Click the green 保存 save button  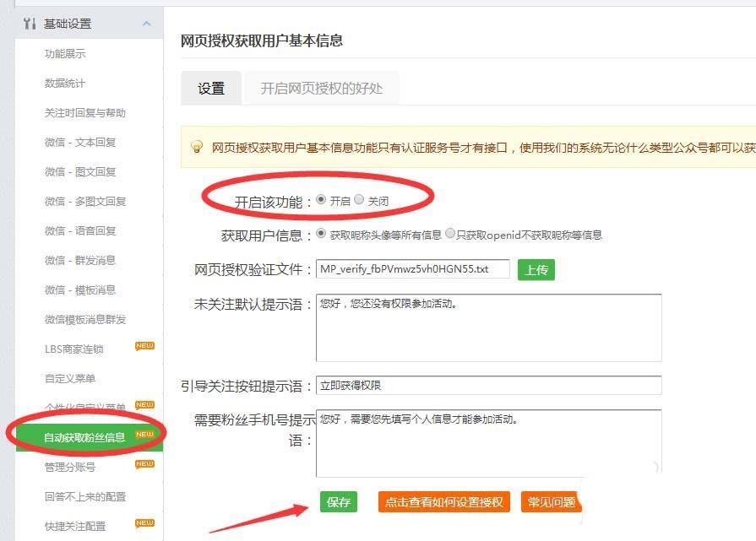337,501
